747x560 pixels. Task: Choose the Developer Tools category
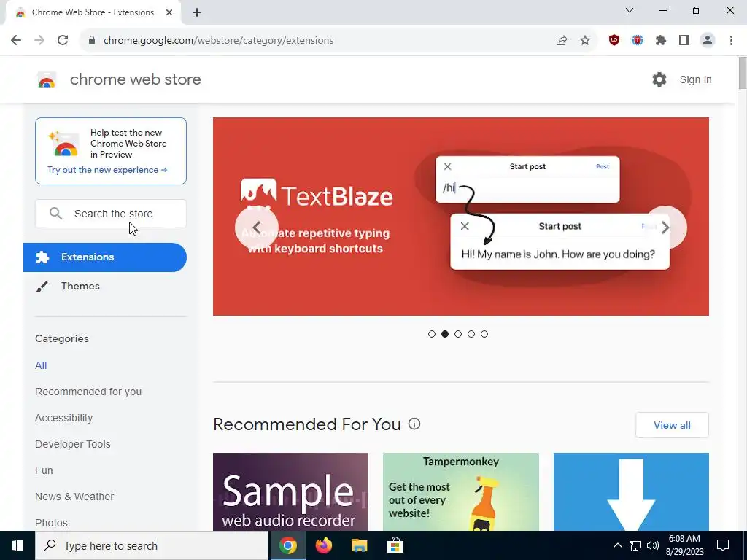pos(73,444)
